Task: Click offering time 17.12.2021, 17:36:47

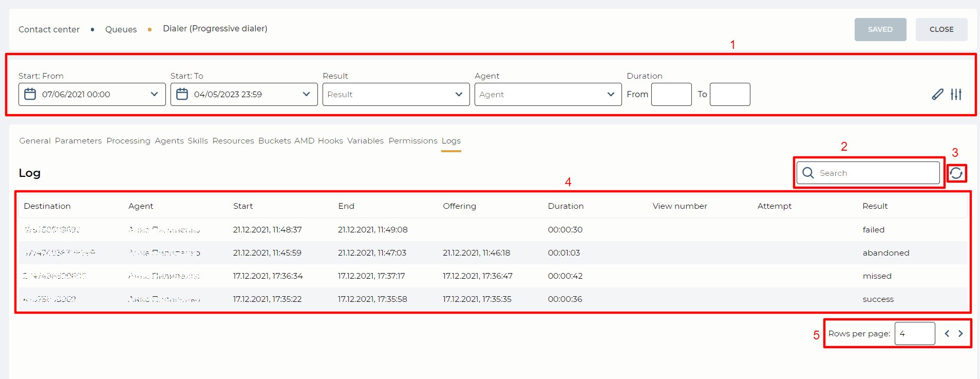Action: click(478, 276)
